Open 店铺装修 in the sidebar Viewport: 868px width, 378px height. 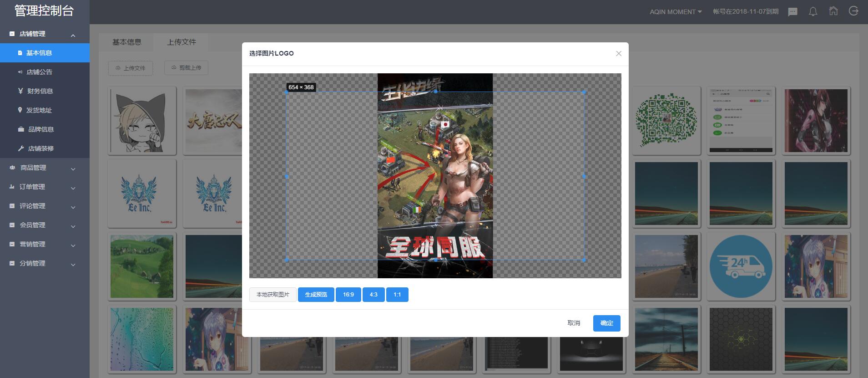45,148
